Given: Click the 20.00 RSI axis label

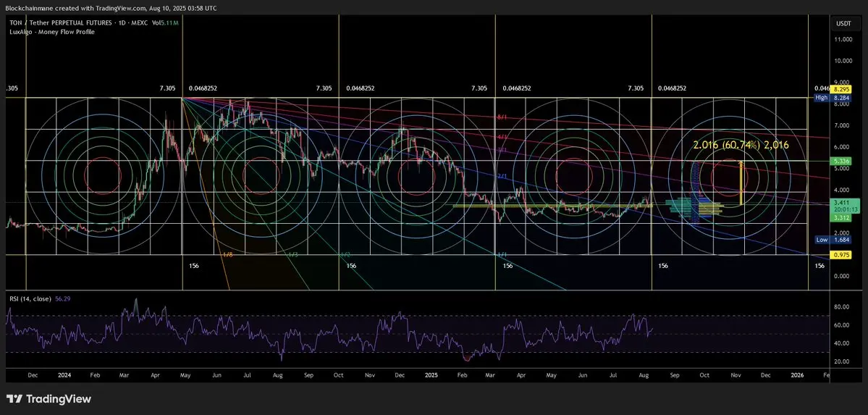Looking at the screenshot, I should tap(842, 362).
